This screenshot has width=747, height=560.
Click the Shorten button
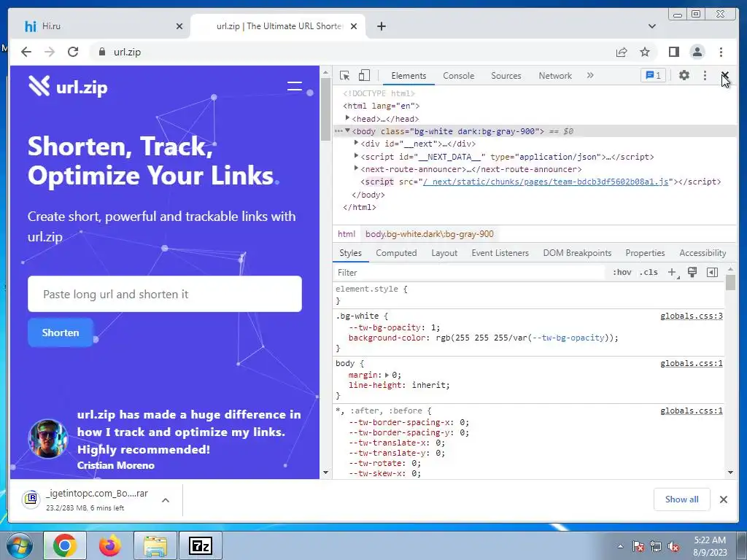[61, 332]
